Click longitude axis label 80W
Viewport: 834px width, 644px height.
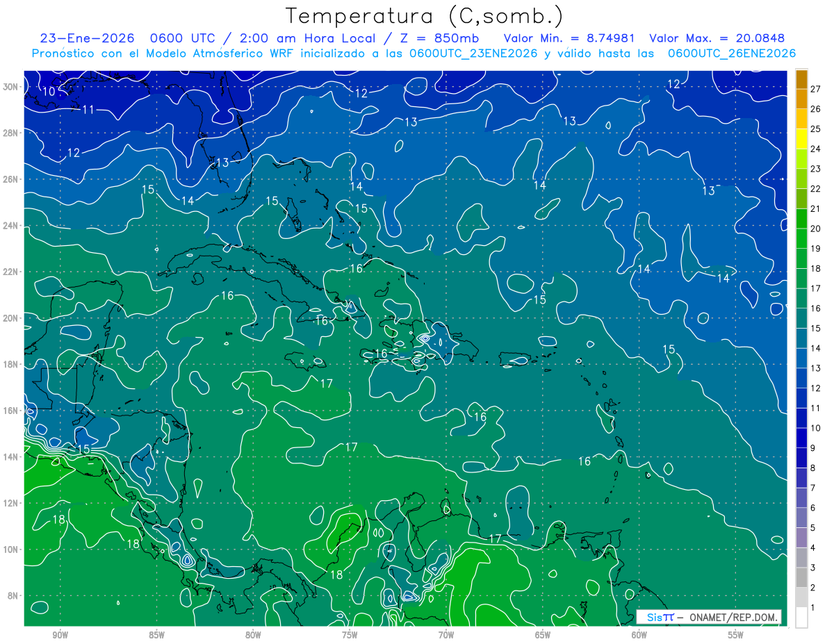click(254, 636)
